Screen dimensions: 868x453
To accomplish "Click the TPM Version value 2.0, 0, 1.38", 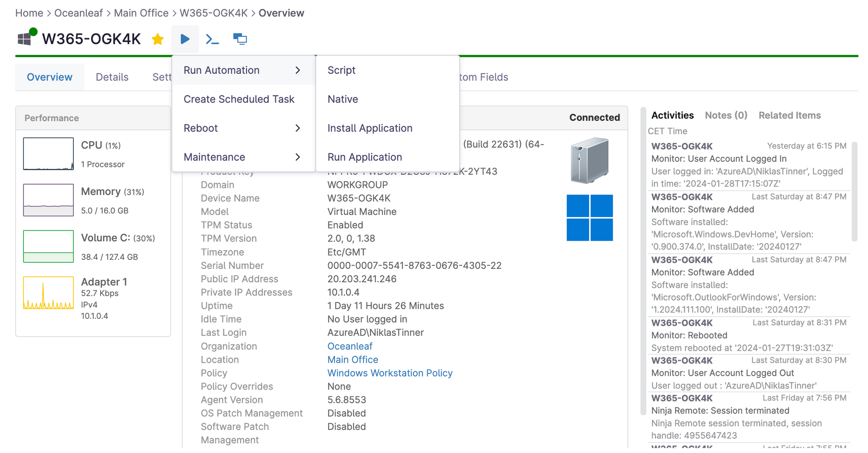I will click(351, 238).
